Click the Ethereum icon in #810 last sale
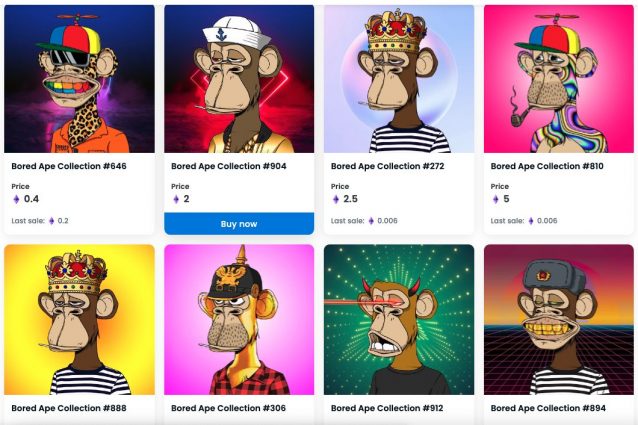 click(531, 221)
